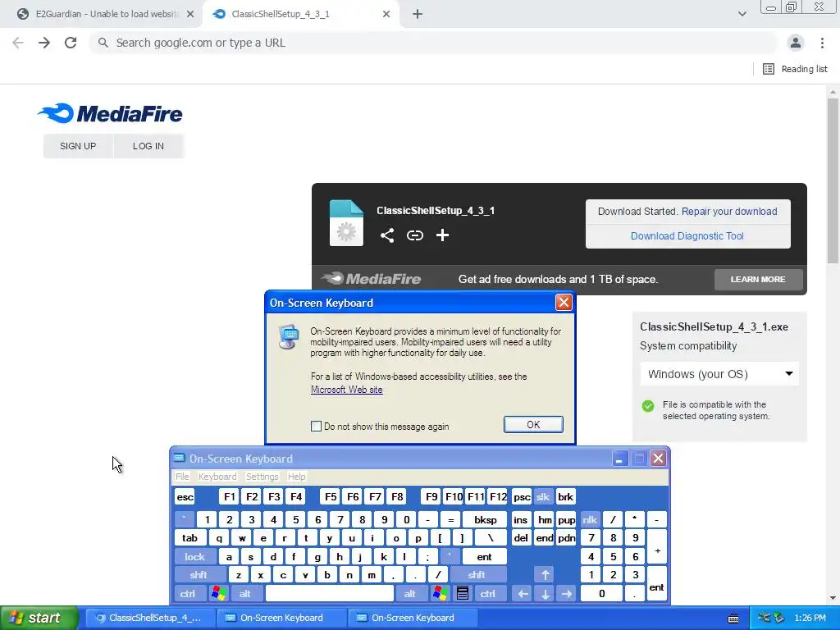Click the left arrow key

point(523,594)
